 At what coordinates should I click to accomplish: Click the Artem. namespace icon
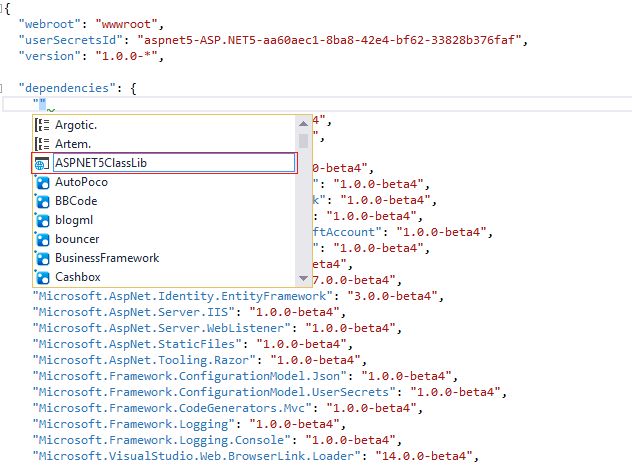click(42, 144)
